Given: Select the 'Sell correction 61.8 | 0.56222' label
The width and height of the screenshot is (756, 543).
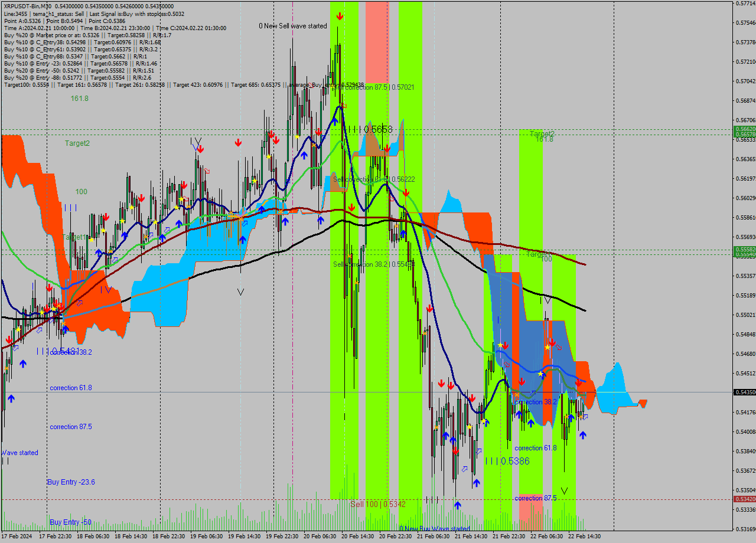Looking at the screenshot, I should click(373, 179).
